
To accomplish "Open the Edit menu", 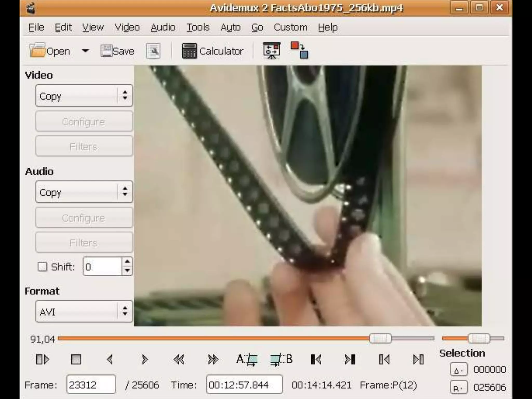I will [x=63, y=27].
